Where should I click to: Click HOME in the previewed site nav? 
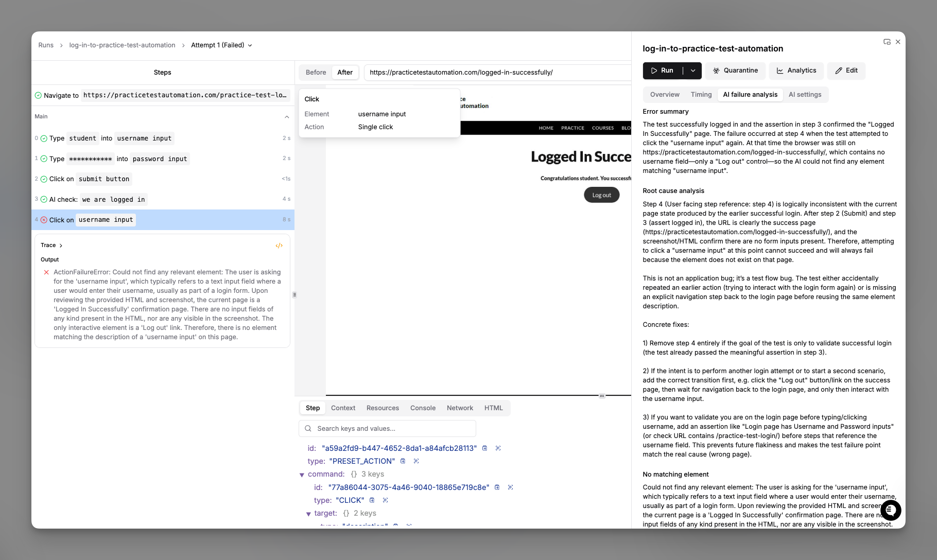[x=546, y=128]
